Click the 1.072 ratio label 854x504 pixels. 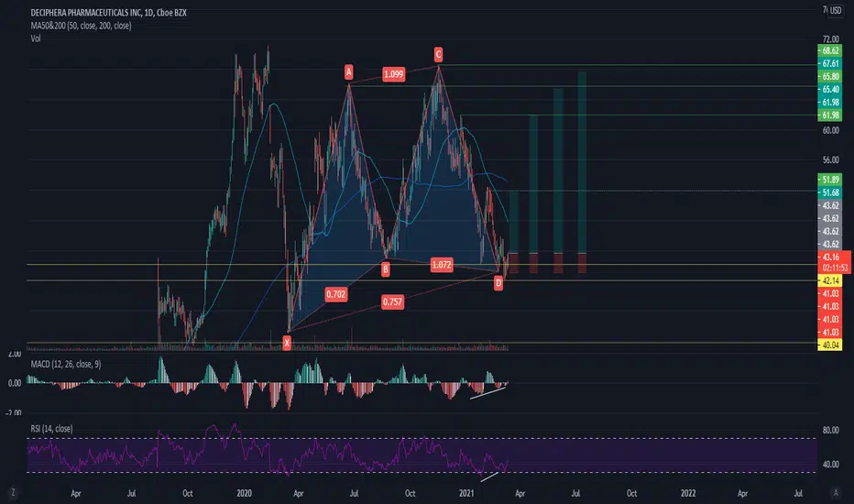point(441,265)
